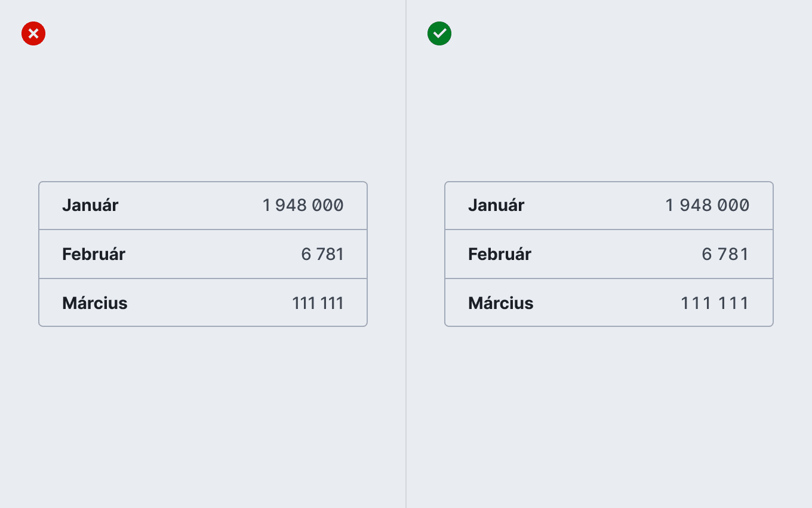Click the value 1 948 000 in the left table
812x508 pixels.
[x=303, y=206]
